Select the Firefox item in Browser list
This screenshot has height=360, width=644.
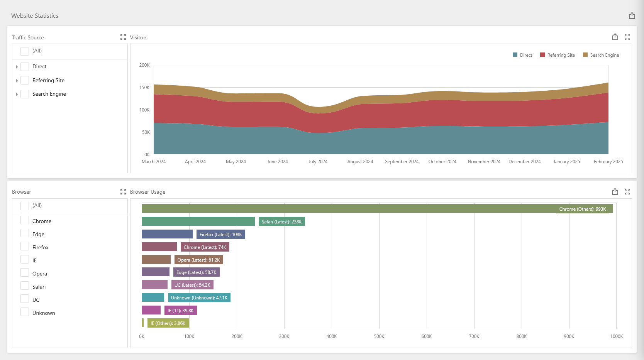click(x=41, y=247)
